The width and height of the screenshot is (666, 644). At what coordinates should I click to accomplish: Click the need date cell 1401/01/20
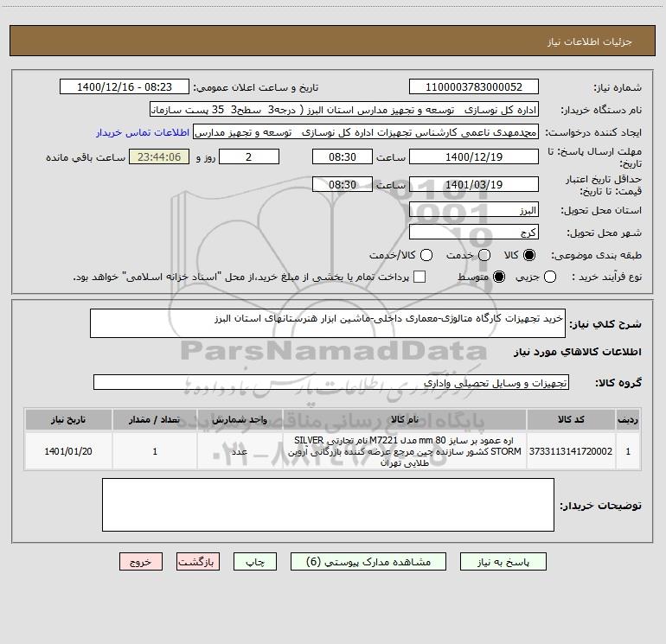click(x=68, y=451)
